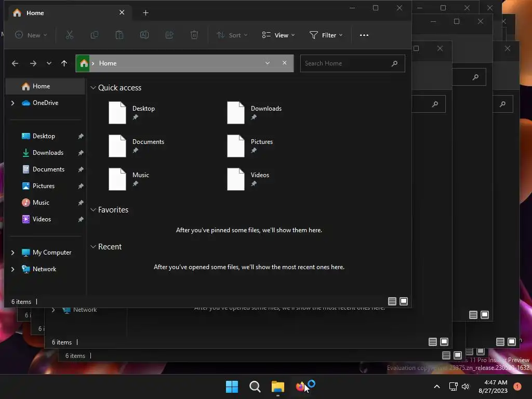Expand OneDrive in the sidebar
The image size is (532, 399).
pyautogui.click(x=12, y=103)
